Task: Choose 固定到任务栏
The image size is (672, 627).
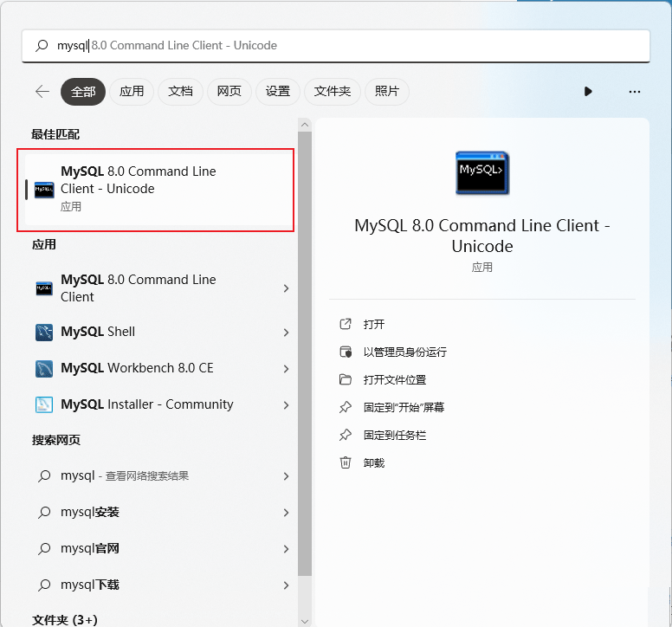Action: (395, 436)
